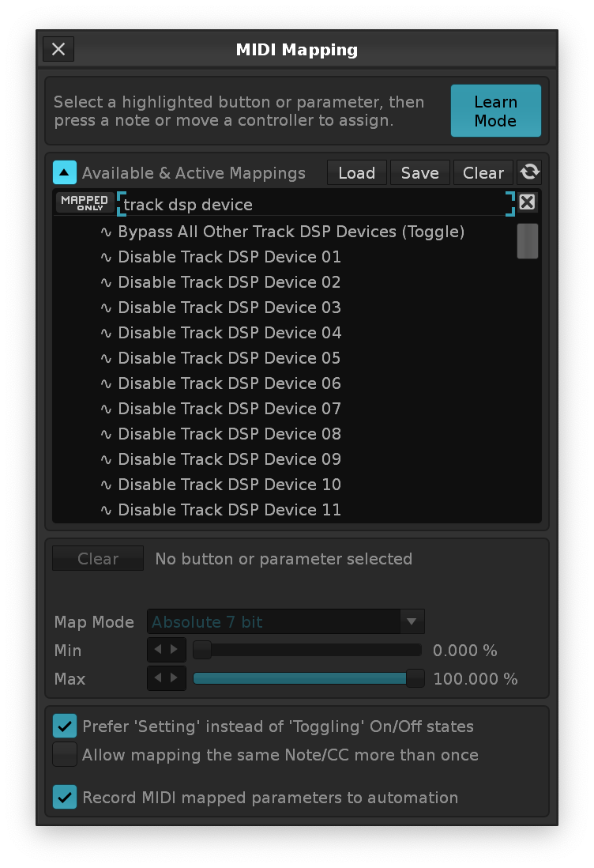594x868 pixels.
Task: Select Bypass All Other Track DSP Devices
Action: tap(290, 232)
